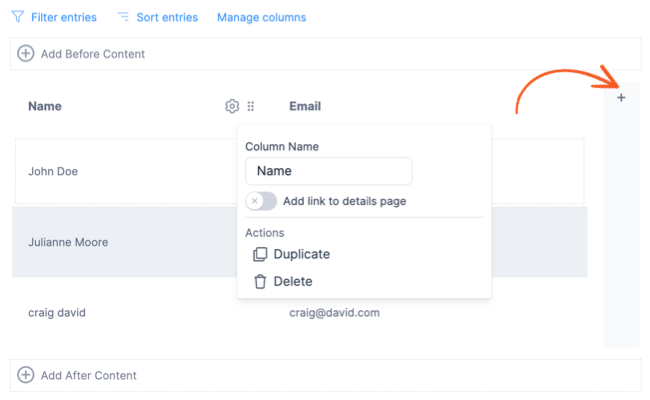Click Add After Content label

[x=89, y=375]
